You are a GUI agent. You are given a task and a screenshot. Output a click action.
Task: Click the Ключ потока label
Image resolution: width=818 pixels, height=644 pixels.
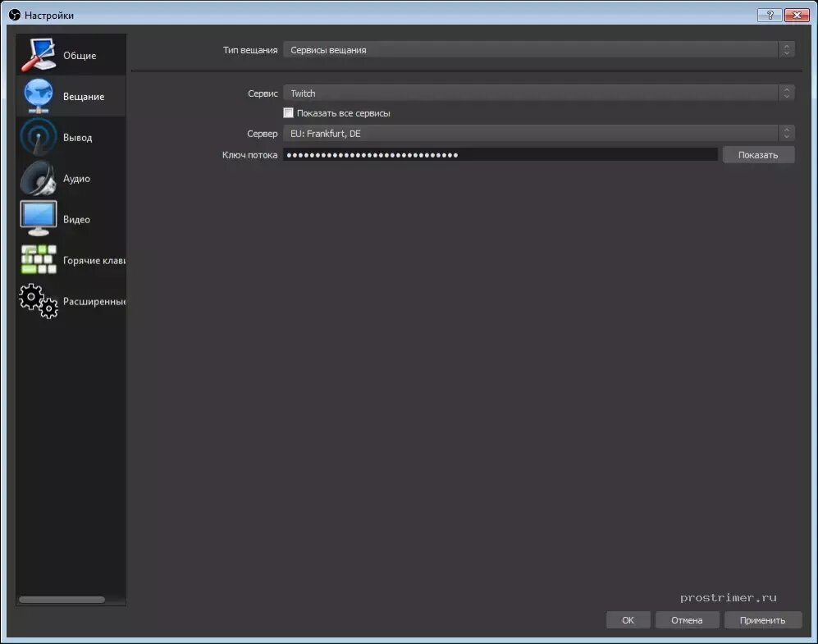250,155
